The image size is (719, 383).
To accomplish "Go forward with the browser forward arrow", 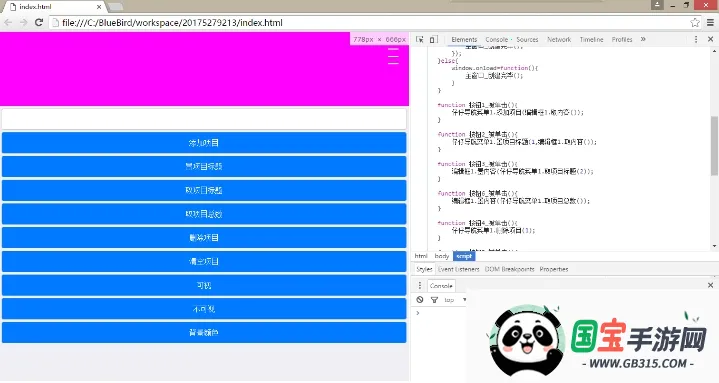I will tap(23, 22).
